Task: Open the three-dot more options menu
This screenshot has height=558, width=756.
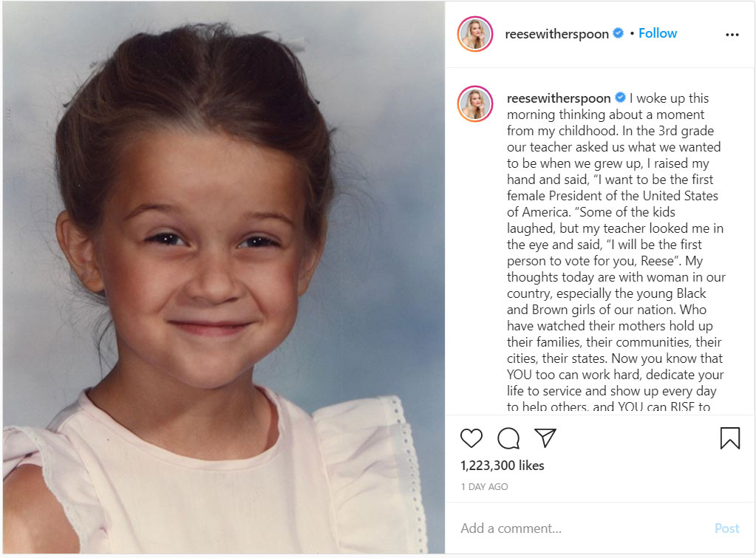Action: click(732, 35)
